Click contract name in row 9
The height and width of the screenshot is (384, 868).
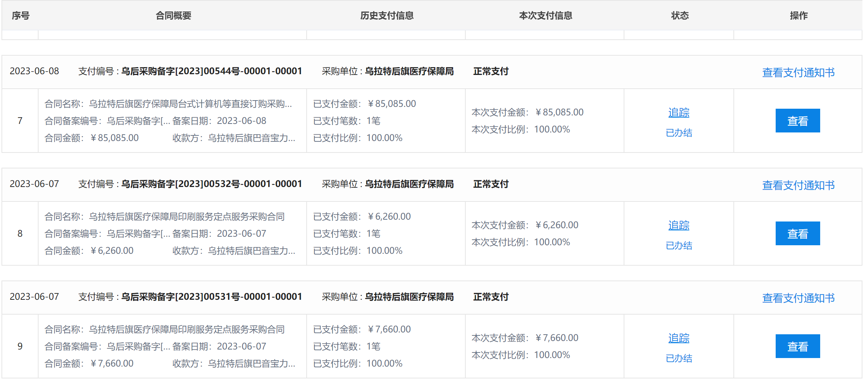pyautogui.click(x=187, y=329)
